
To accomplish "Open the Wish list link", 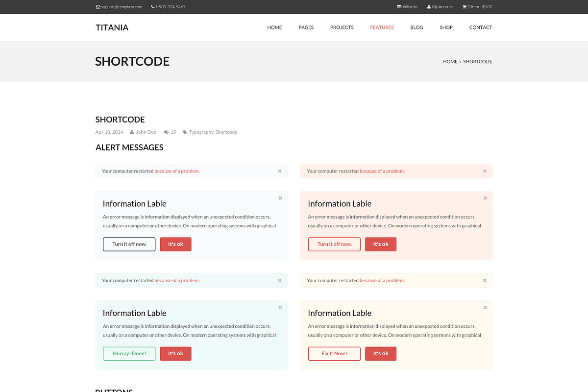I will 410,7.
